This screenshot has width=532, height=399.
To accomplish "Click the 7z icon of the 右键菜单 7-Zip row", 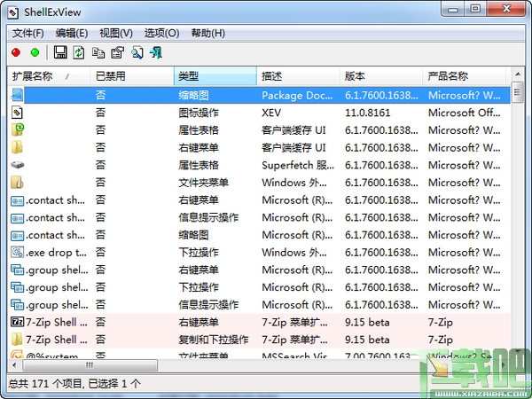I will click(18, 322).
